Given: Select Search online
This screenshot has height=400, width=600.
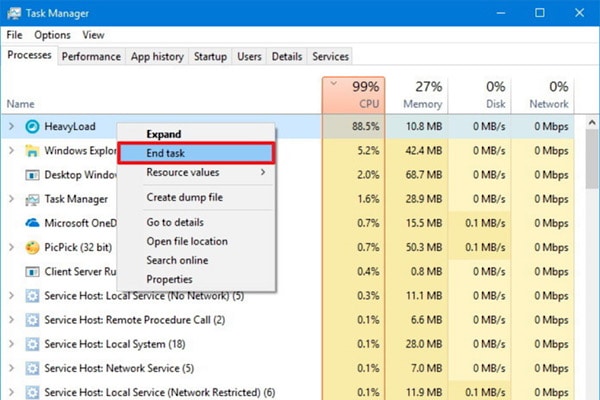Looking at the screenshot, I should pos(196,260).
